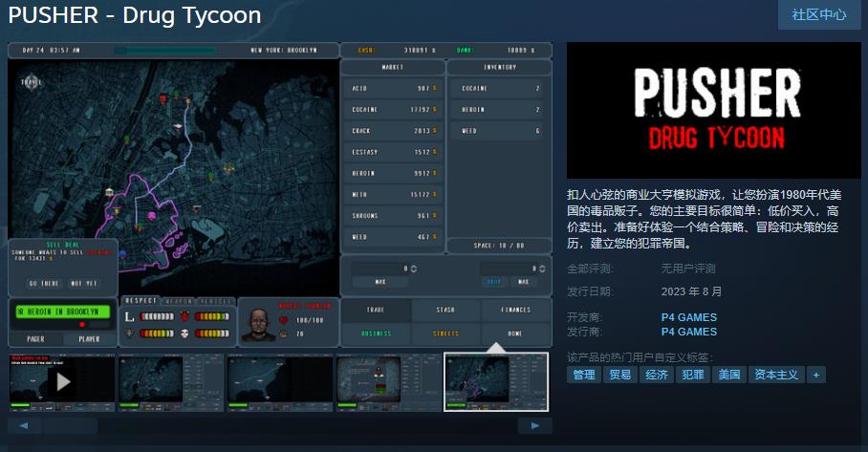Select the second screenshot thumbnail

coord(171,382)
